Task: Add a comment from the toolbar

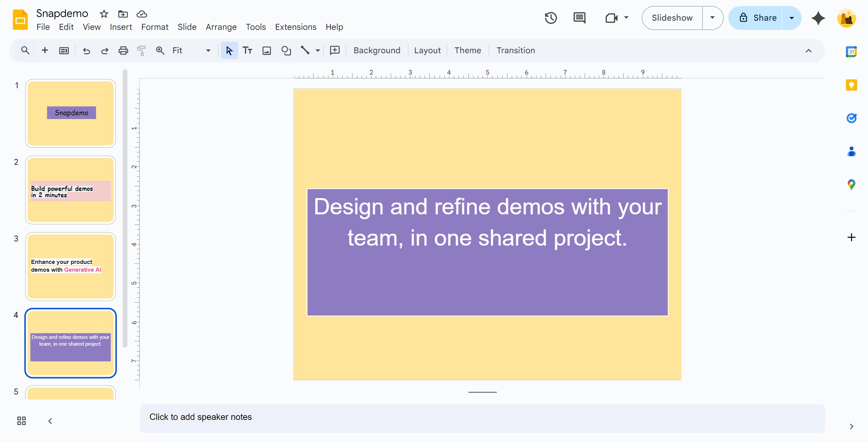Action: pos(335,50)
